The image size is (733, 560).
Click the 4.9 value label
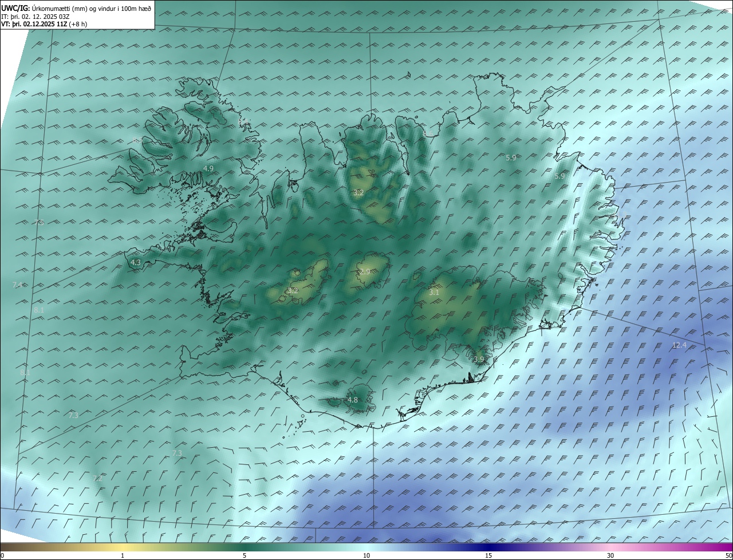point(208,168)
